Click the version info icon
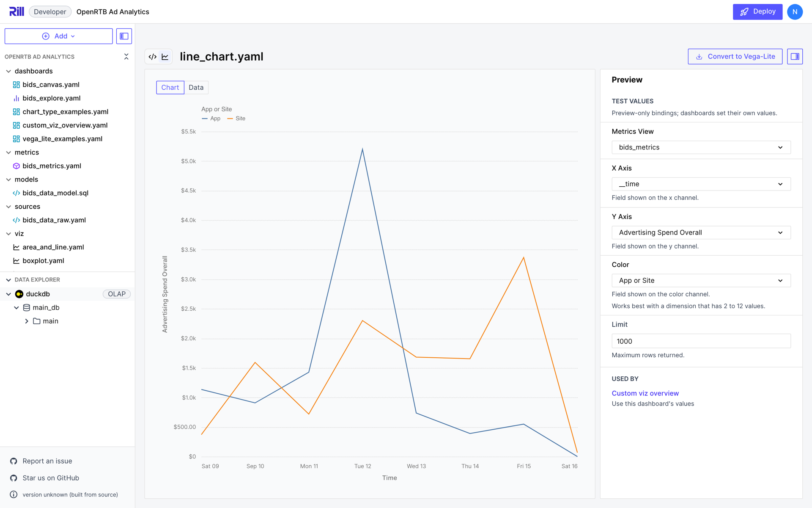This screenshot has width=812, height=508. click(x=14, y=494)
